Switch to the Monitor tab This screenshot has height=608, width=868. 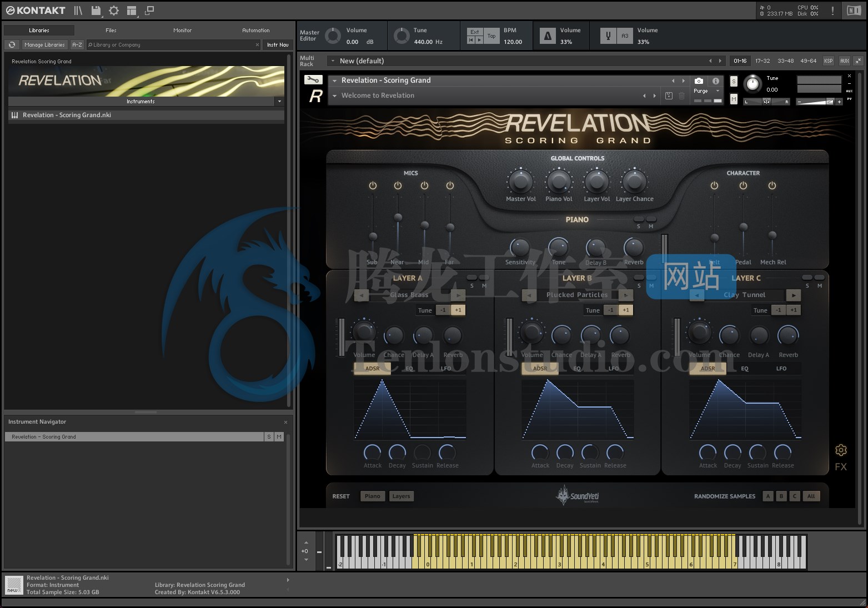182,31
